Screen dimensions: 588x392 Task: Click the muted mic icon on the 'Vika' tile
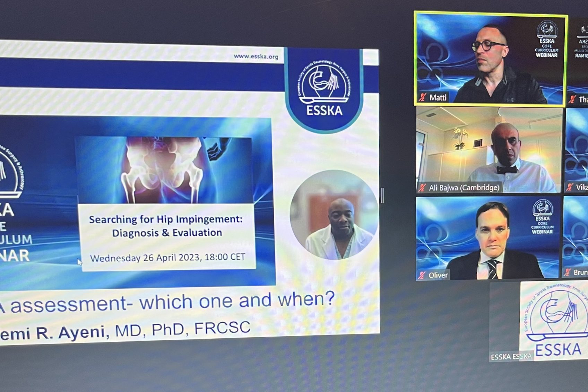[x=570, y=187]
